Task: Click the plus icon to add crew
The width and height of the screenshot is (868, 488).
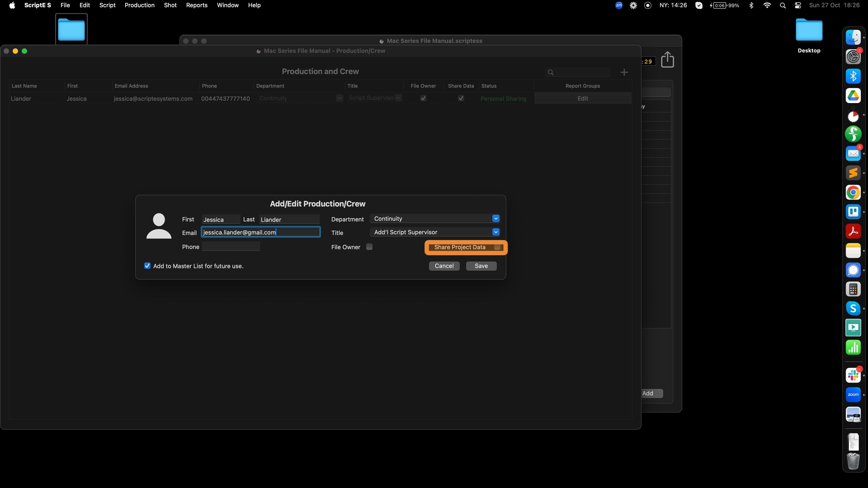Action: (624, 72)
